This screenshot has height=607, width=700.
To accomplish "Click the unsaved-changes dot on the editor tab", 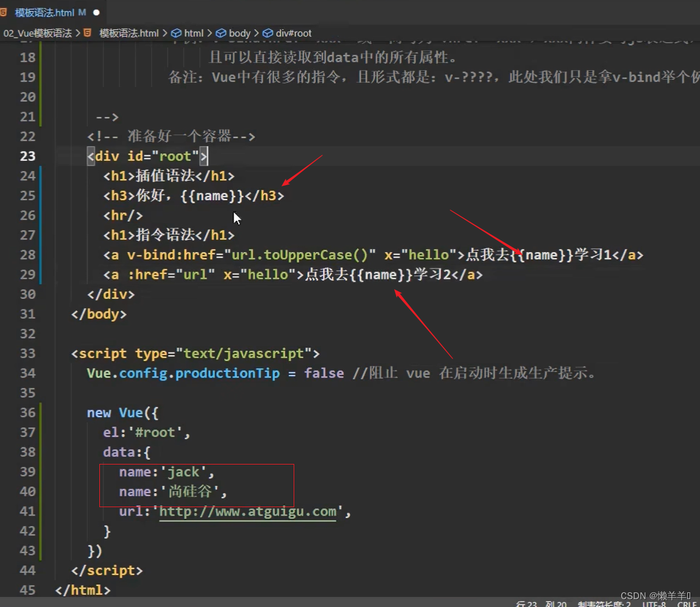I will 96,12.
